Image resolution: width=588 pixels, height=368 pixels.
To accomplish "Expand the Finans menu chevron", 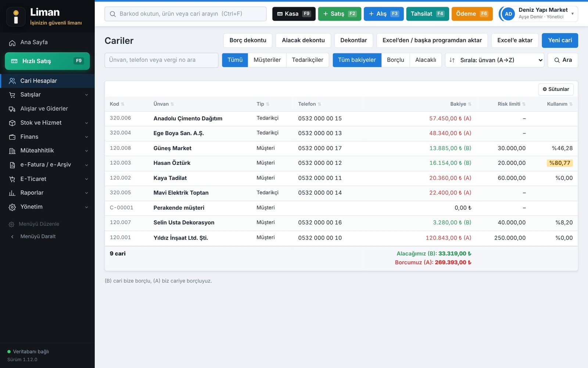I will pyautogui.click(x=87, y=137).
